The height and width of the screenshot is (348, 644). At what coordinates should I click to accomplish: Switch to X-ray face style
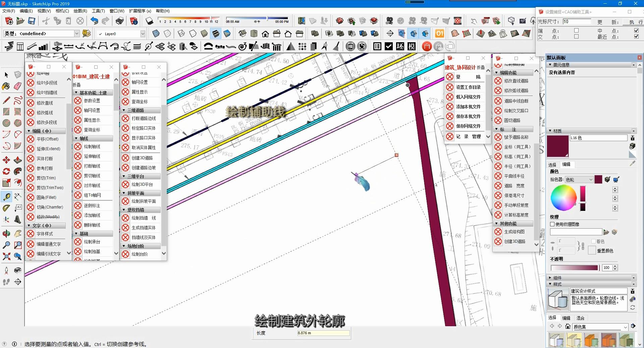(x=156, y=34)
